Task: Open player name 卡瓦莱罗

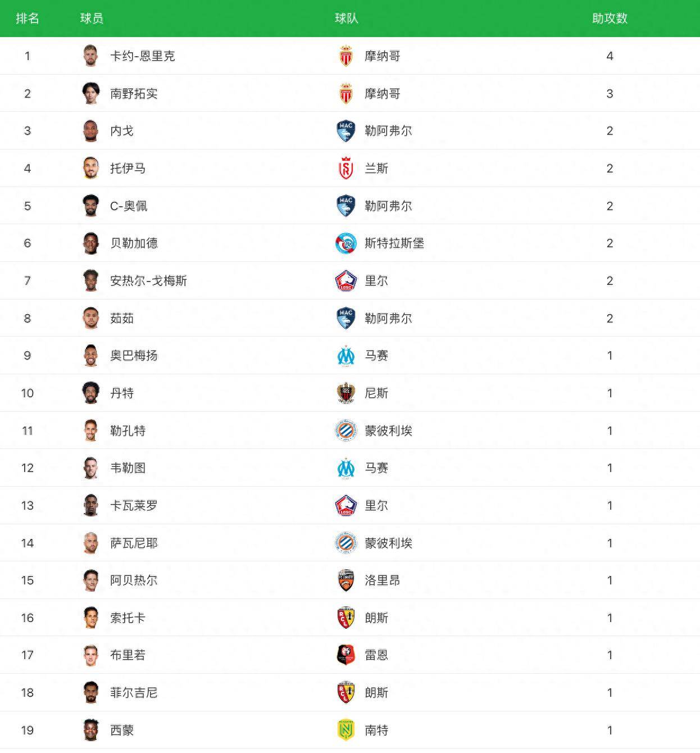Action: point(134,505)
